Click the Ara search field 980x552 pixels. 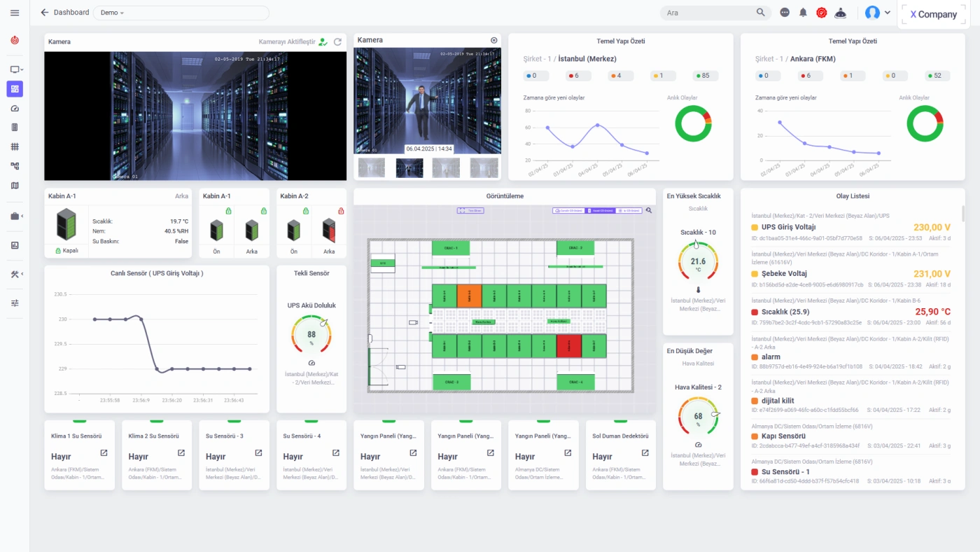coord(714,13)
